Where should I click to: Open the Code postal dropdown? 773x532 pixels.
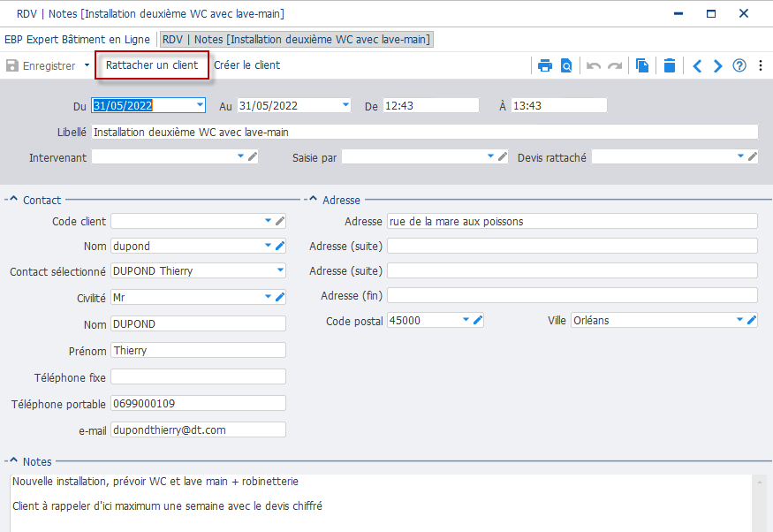coord(466,320)
